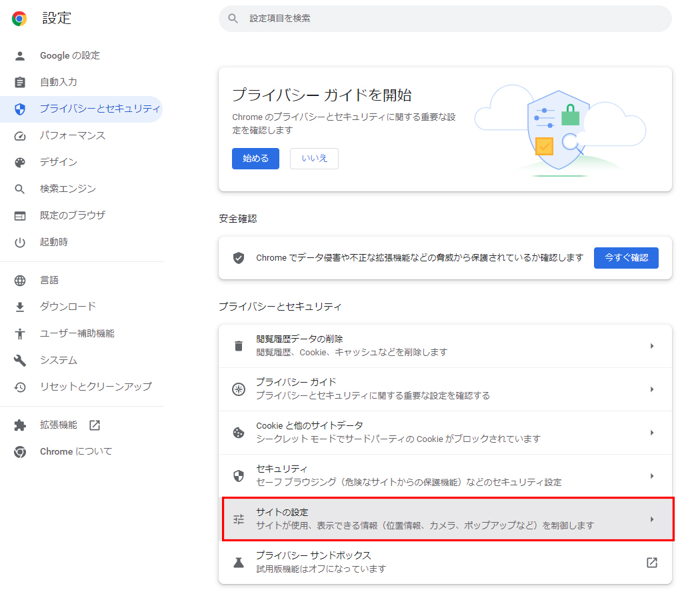The width and height of the screenshot is (700, 600).
Task: Click the magnifier icon for 検索エンジン
Action: point(19,189)
